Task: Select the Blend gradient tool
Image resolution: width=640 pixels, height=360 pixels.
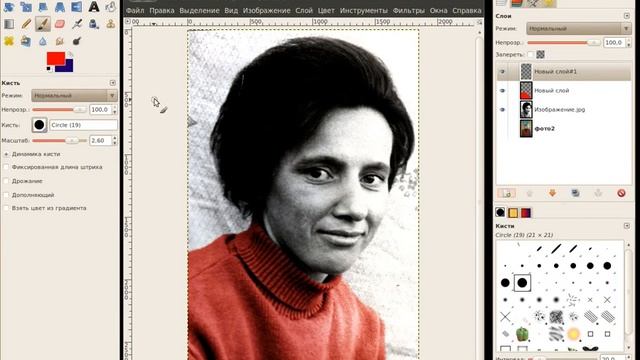Action: (9, 24)
